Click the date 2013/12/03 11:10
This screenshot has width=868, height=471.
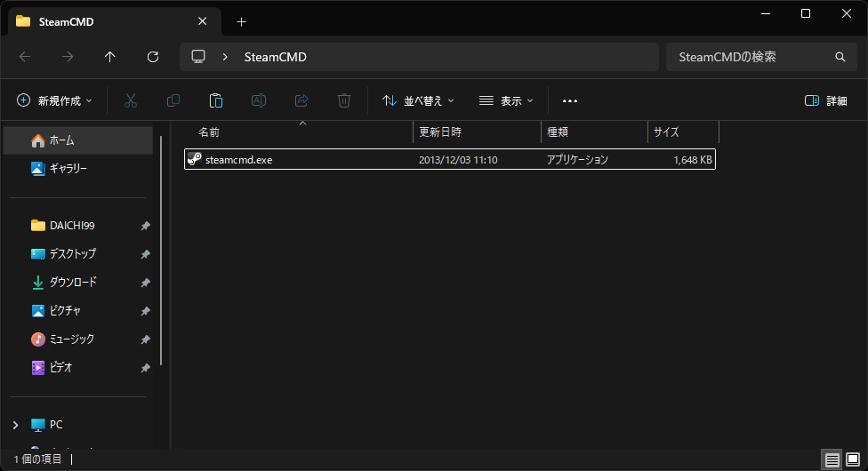pyautogui.click(x=458, y=160)
